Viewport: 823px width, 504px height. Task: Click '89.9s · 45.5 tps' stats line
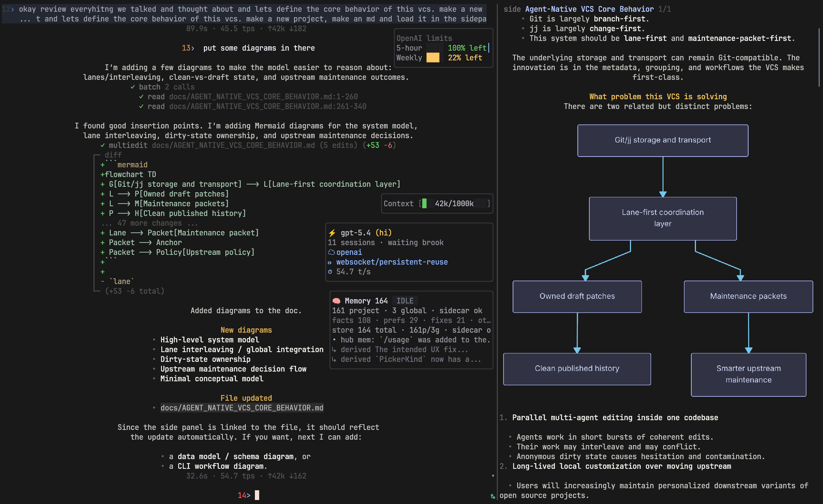(x=246, y=28)
